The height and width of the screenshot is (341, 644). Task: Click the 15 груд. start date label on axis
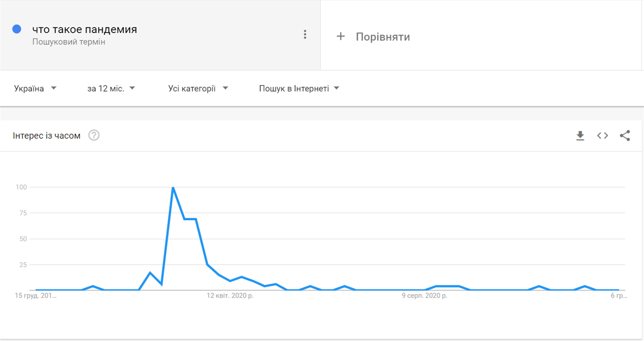[36, 296]
